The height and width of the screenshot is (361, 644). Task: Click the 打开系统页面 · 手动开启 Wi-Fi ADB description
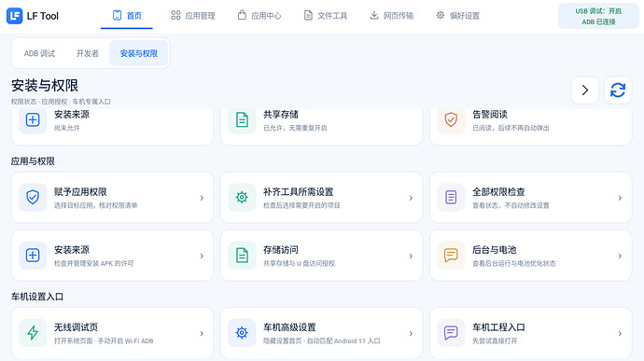click(x=104, y=340)
